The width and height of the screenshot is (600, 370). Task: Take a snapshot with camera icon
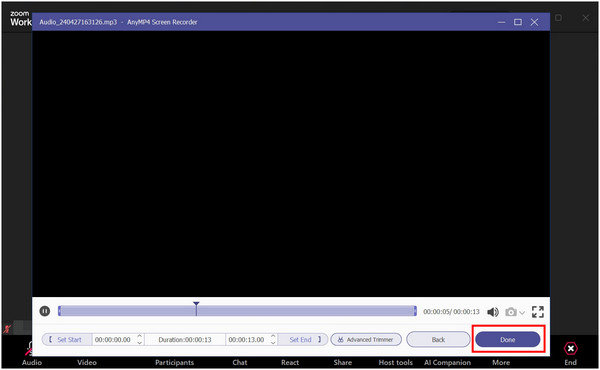[511, 312]
